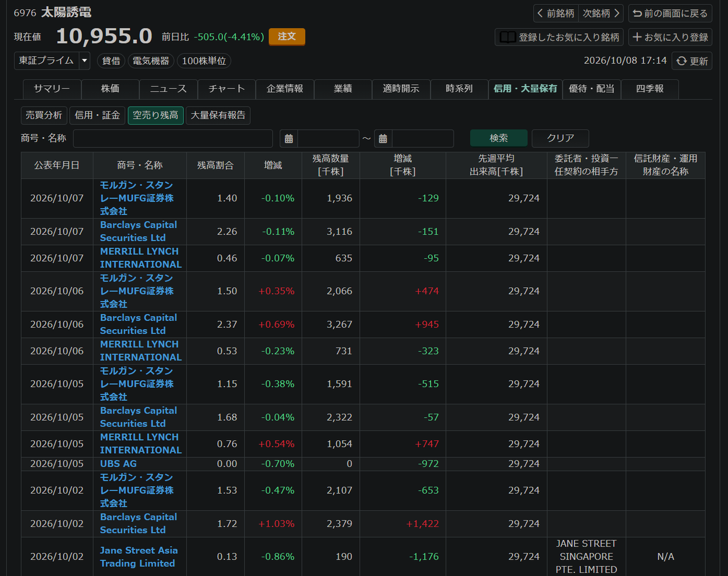
Task: Switch to 売買分析 sub-tab
Action: click(44, 115)
